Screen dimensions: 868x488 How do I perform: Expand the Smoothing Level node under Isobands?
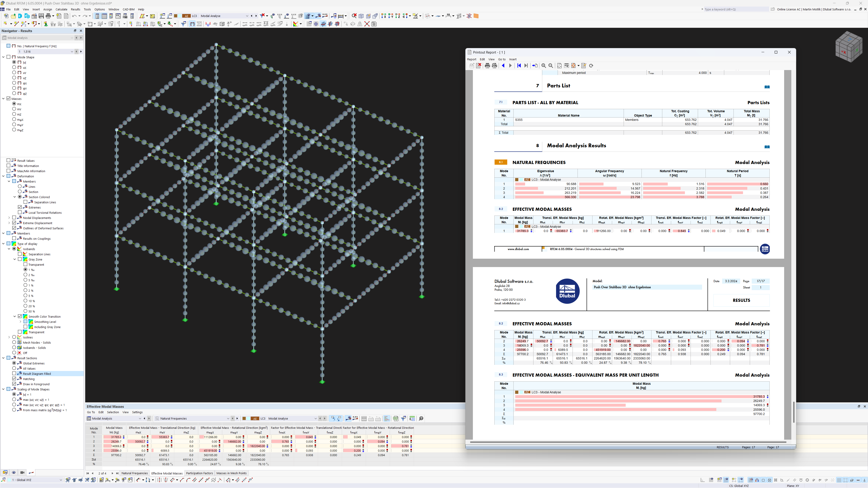[21, 322]
